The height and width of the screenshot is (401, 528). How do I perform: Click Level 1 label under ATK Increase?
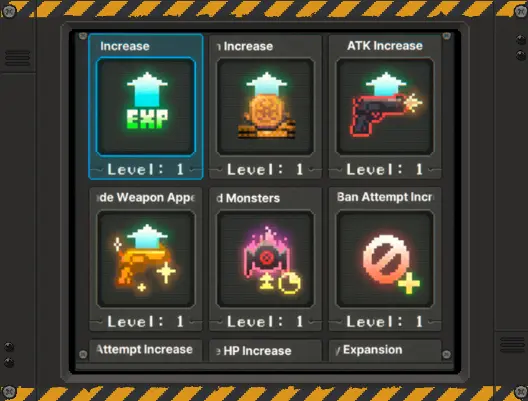[x=385, y=169]
